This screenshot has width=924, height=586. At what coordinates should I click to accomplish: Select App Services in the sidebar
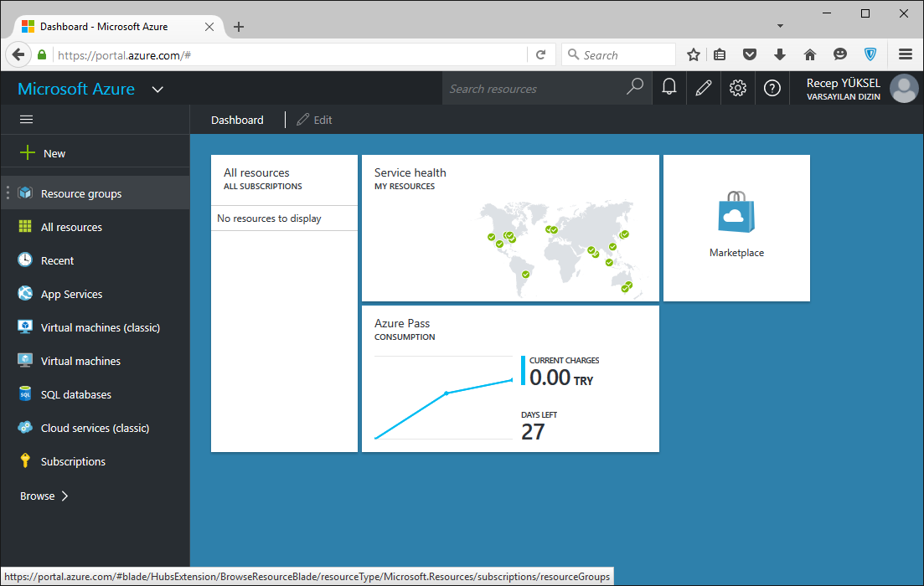pyautogui.click(x=95, y=294)
